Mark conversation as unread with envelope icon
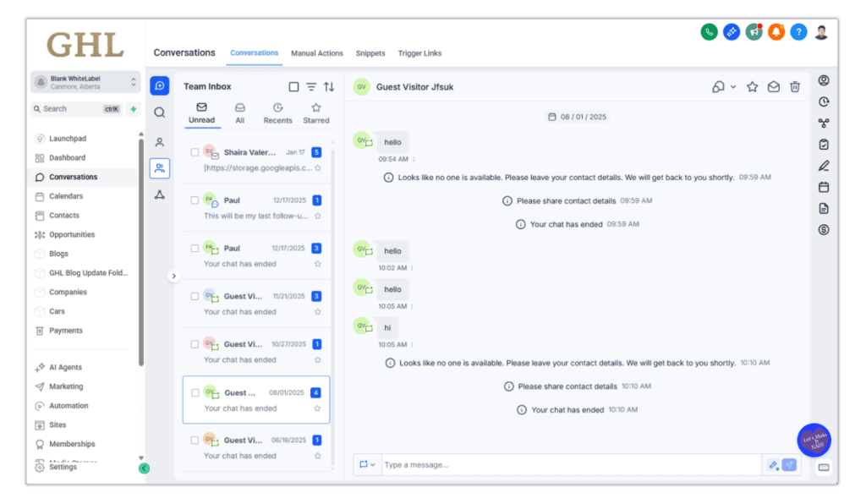The width and height of the screenshot is (866, 504). coord(773,86)
